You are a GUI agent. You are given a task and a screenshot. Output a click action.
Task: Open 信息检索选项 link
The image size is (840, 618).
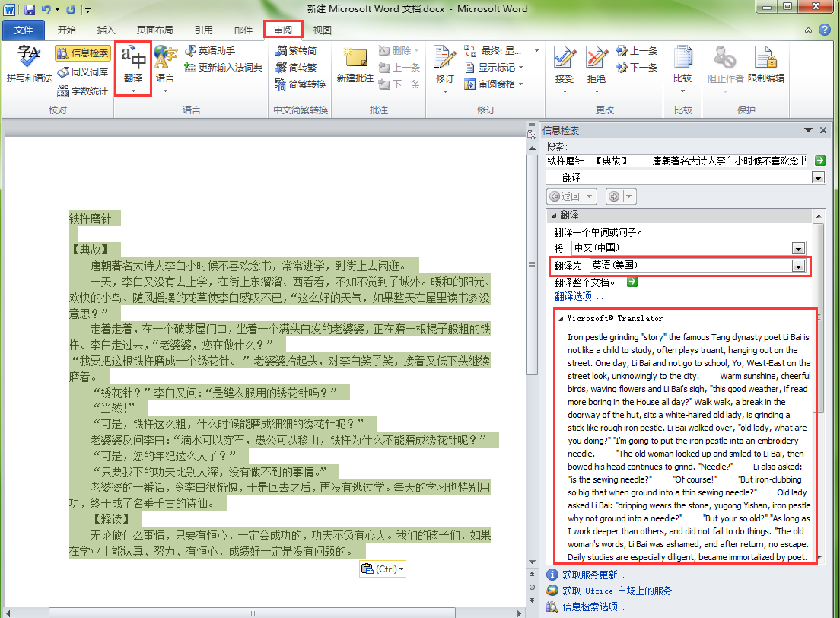[595, 607]
